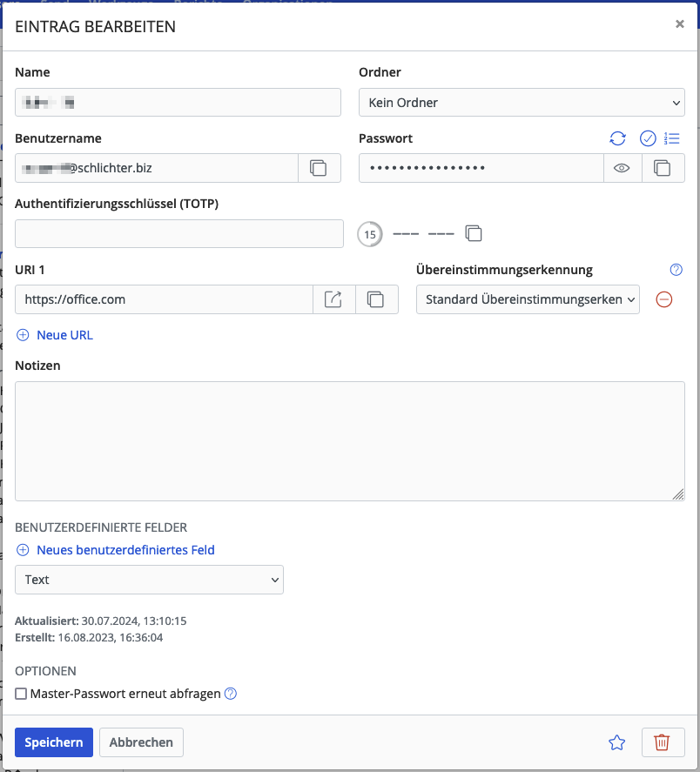Launch the office.com URI
The image size is (700, 772).
[333, 299]
